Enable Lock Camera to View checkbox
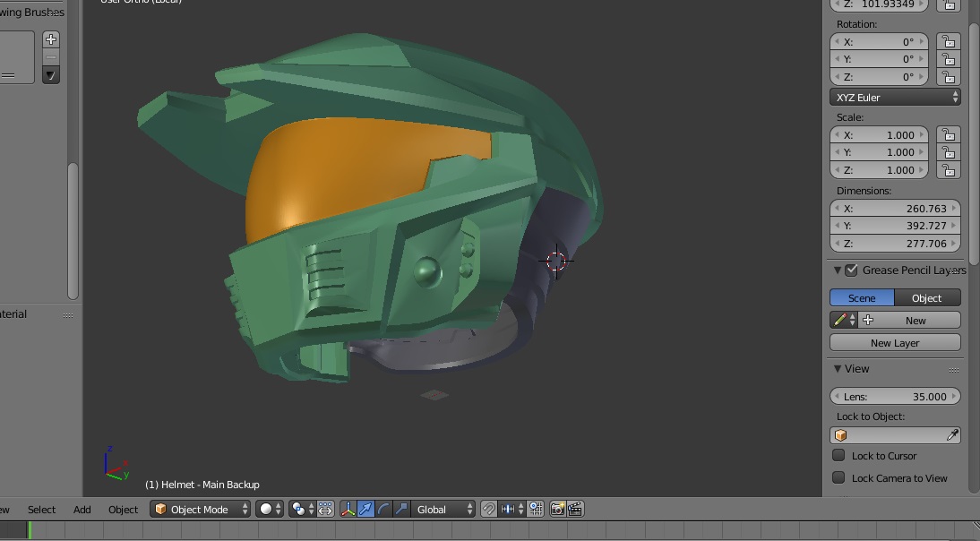Screen dimensions: 980x541 (839, 477)
